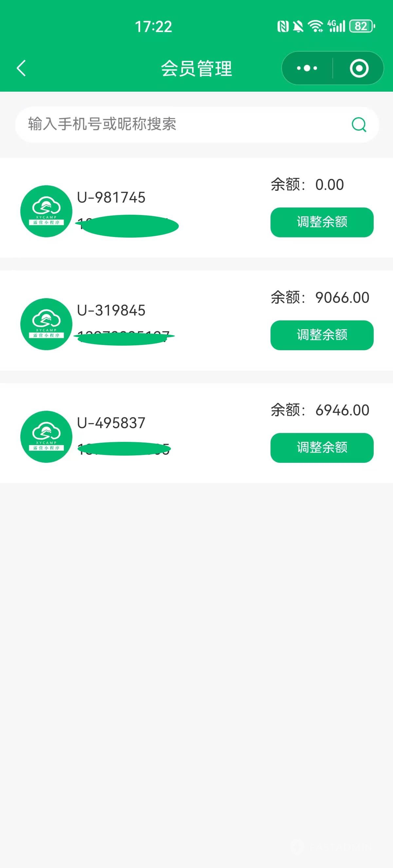Tap the WiFi status icon
This screenshot has width=393, height=868.
315,26
